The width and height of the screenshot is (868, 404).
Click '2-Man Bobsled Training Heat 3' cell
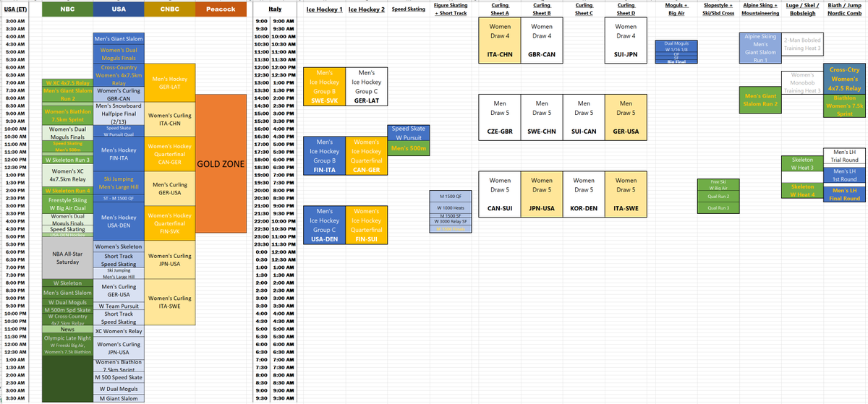coord(801,44)
